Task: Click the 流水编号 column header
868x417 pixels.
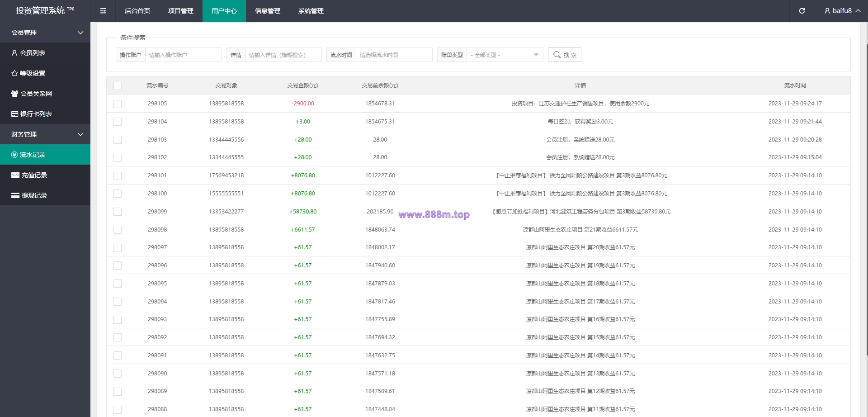Action: (157, 85)
